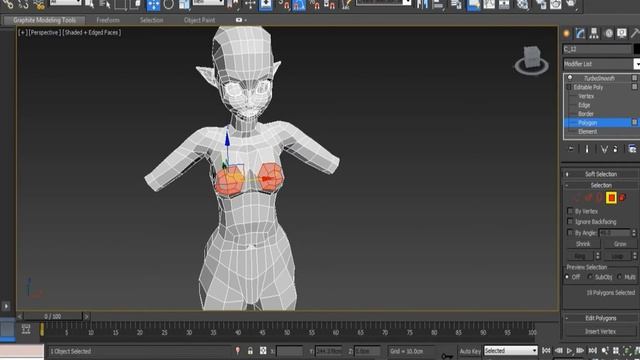Activate the Select Object arrow tool
The width and height of the screenshot is (640, 360).
(x=89, y=4)
